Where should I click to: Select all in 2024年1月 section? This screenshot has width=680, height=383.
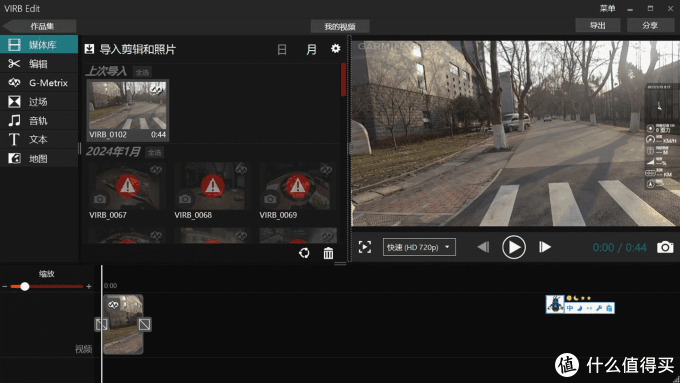click(x=154, y=152)
